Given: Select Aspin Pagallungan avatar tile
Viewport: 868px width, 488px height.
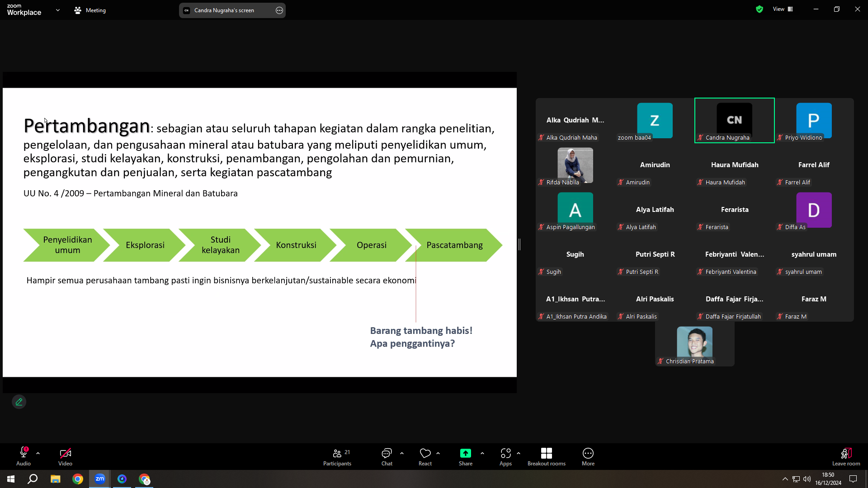Looking at the screenshot, I should [x=575, y=210].
